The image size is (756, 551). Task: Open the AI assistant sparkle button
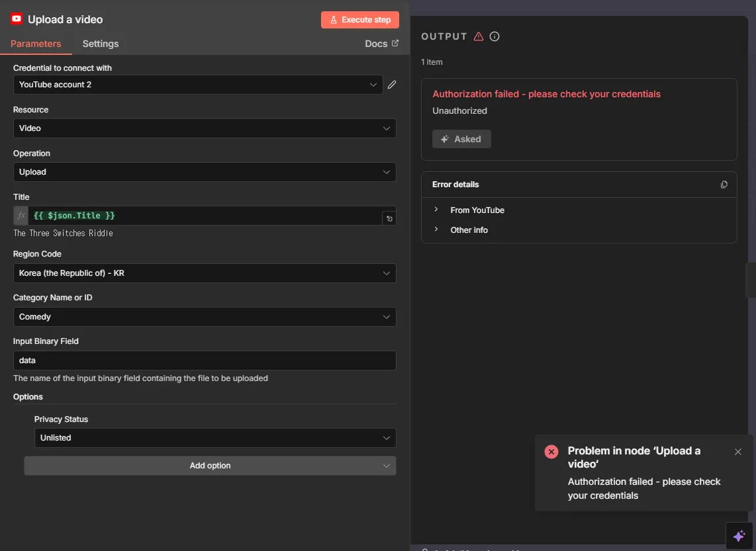tap(739, 536)
